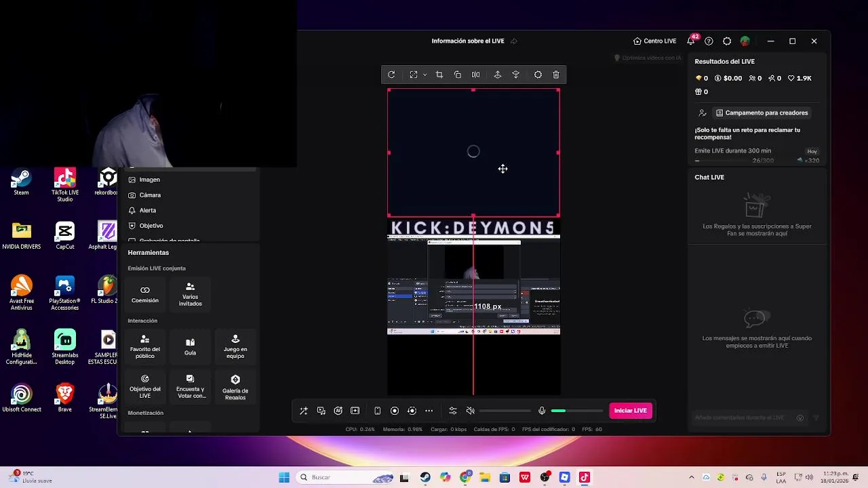Open the Guía tool

click(190, 346)
